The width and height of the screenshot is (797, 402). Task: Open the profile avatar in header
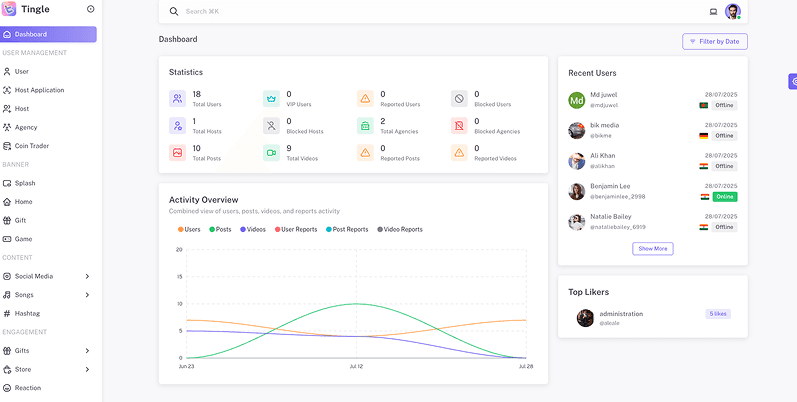tap(732, 11)
